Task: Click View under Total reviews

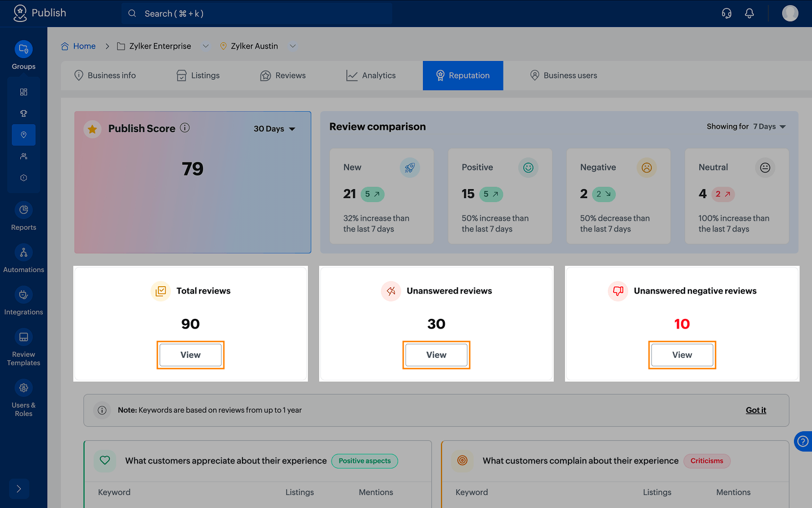Action: (191, 355)
